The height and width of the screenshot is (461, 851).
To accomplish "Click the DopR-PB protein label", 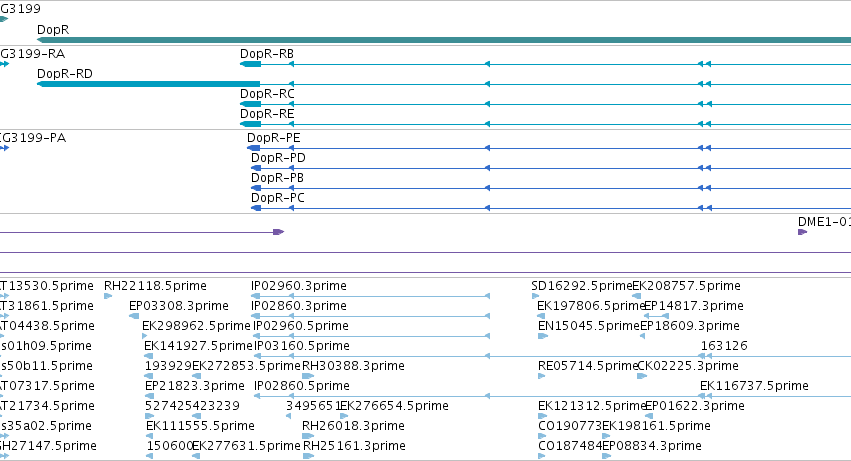I will [x=277, y=178].
